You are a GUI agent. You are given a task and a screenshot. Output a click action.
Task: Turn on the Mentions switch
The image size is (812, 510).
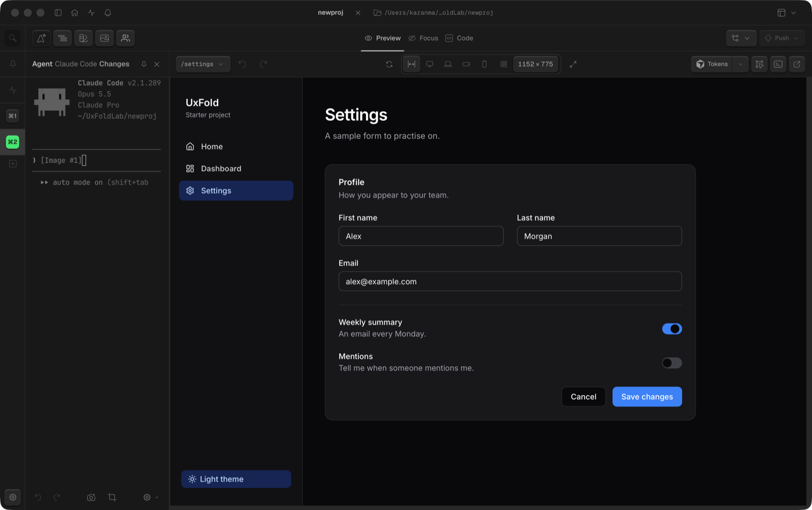coord(672,363)
